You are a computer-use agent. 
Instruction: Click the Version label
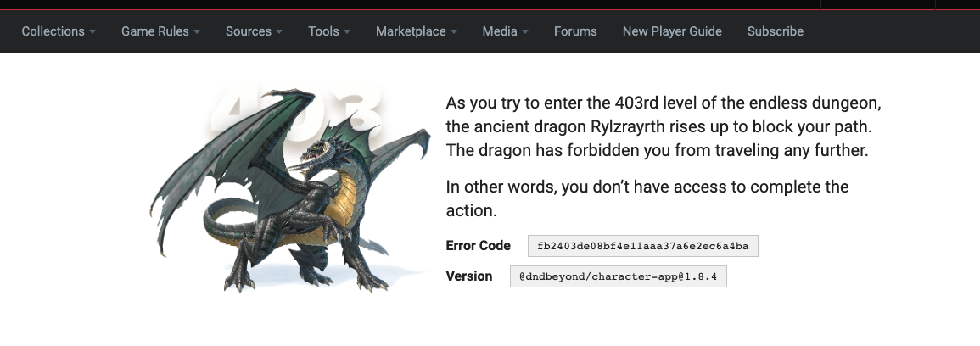[468, 276]
